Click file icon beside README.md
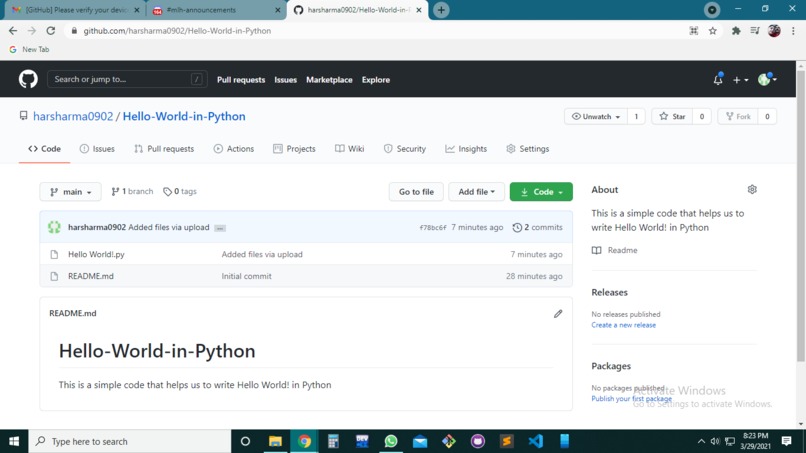The width and height of the screenshot is (806, 453). coord(54,276)
